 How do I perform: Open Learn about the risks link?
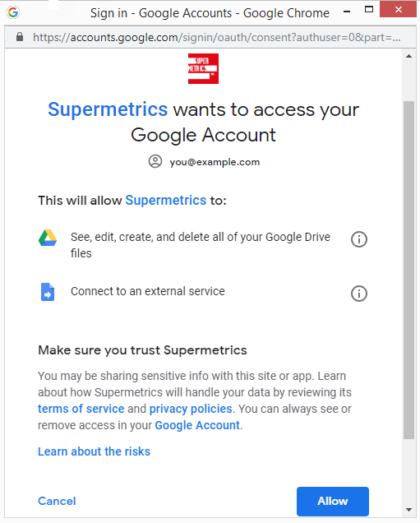[94, 451]
